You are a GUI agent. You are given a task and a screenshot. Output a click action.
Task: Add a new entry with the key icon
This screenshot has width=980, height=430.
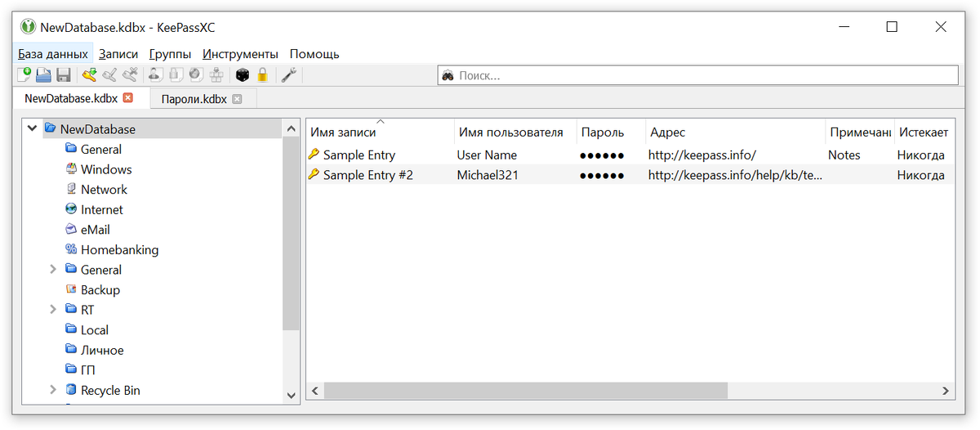pyautogui.click(x=89, y=75)
